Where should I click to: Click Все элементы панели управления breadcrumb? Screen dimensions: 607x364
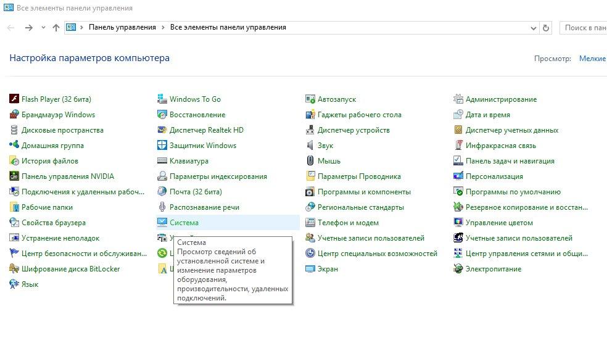click(228, 27)
